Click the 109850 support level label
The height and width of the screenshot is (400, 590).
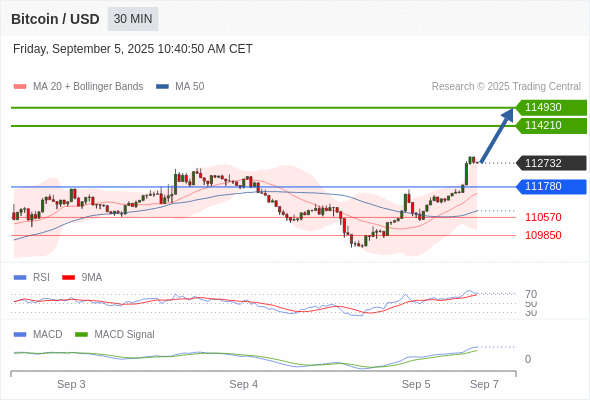coord(543,235)
